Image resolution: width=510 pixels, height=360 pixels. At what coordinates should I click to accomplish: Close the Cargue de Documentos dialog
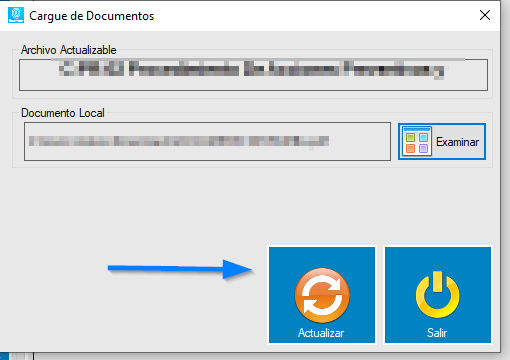[485, 15]
